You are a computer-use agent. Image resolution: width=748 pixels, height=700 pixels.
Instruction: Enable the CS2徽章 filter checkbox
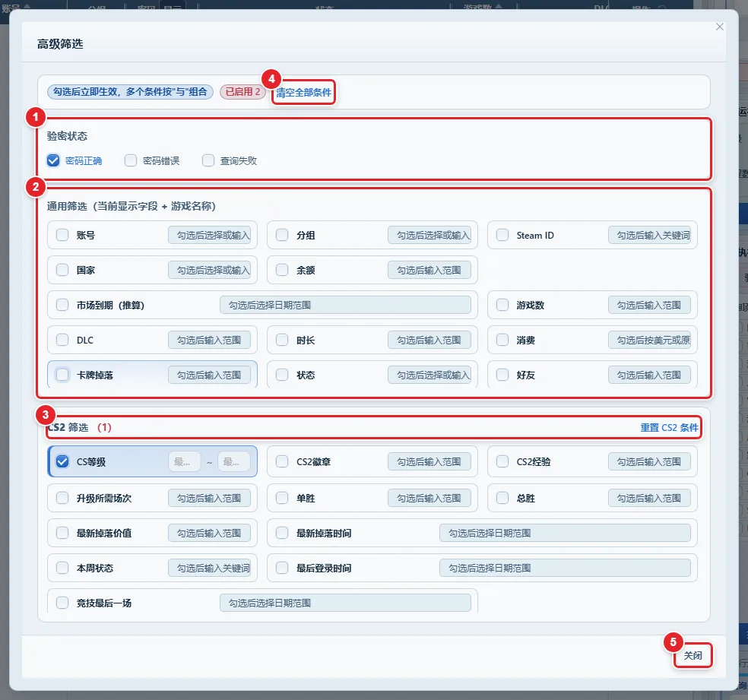pos(283,461)
